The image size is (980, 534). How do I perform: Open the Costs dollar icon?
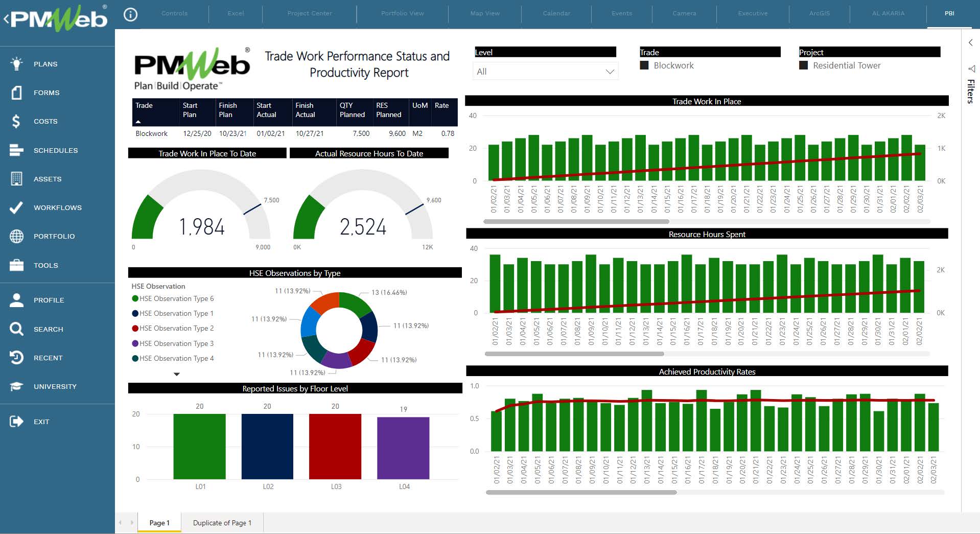pyautogui.click(x=16, y=121)
